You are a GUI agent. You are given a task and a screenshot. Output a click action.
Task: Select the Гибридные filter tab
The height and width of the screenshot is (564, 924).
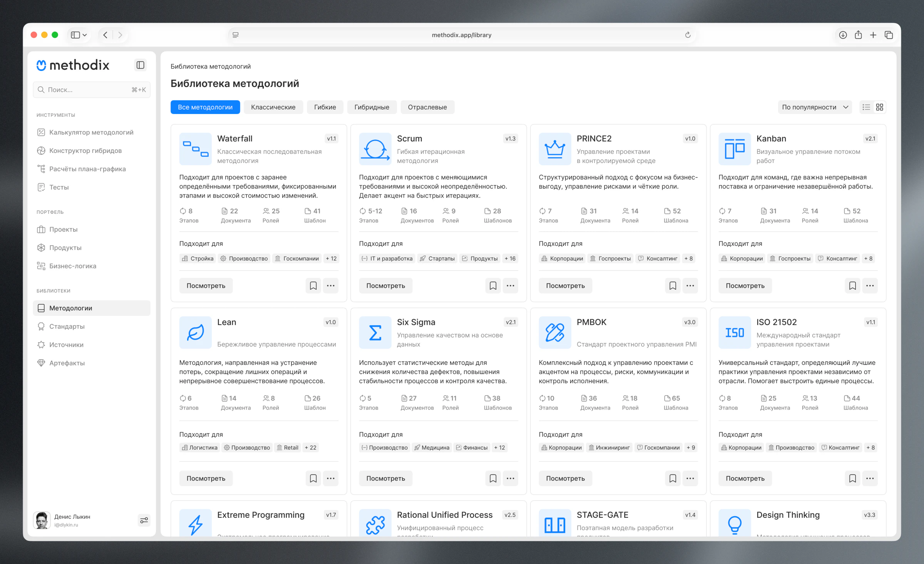coord(372,107)
